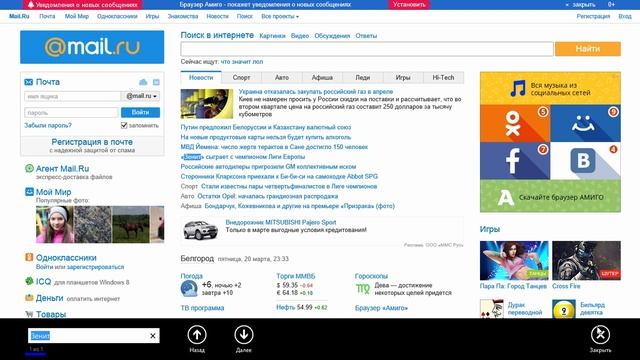Click the music note banner tile

pos(550,88)
